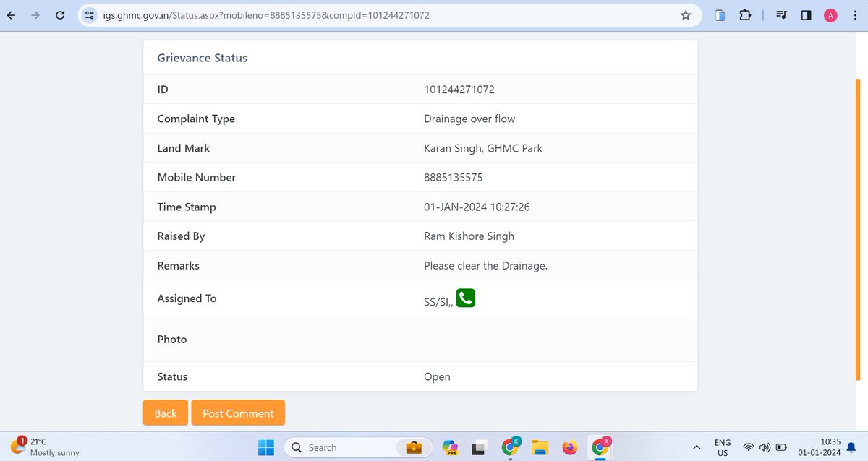Open Chrome with K profile in taskbar

point(511,447)
